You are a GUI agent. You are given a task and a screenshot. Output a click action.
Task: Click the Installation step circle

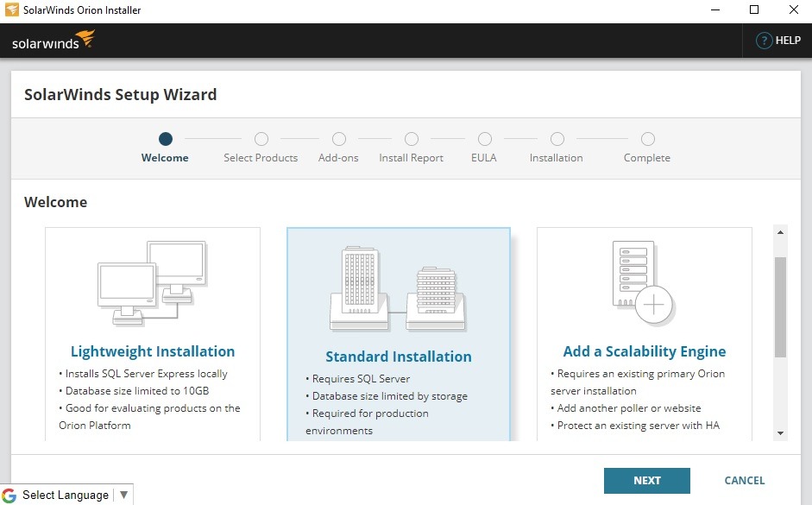click(557, 139)
